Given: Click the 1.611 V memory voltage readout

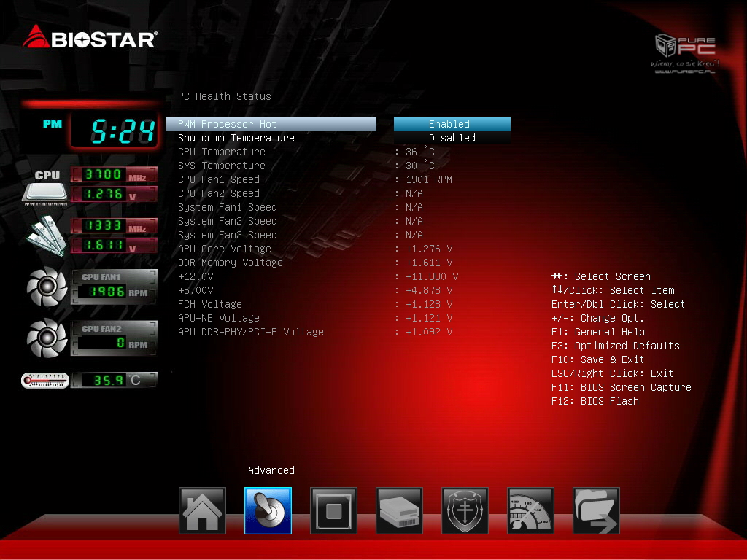Looking at the screenshot, I should (115, 245).
